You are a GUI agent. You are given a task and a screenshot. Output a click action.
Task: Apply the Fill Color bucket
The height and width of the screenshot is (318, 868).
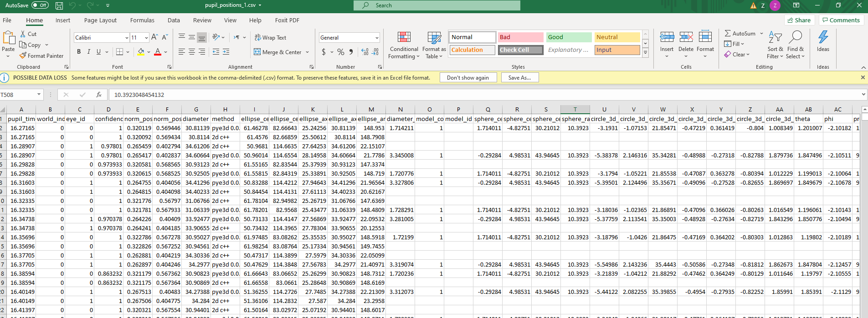pos(141,52)
